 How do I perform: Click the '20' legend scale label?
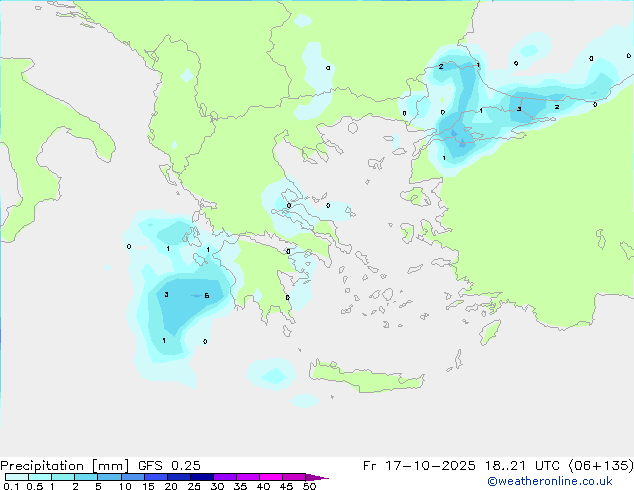171,486
